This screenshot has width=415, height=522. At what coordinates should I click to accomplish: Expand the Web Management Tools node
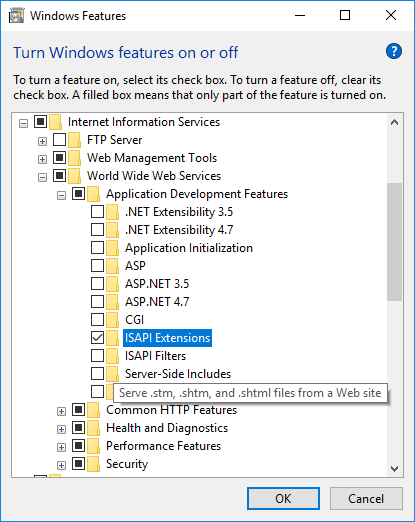coord(42,160)
